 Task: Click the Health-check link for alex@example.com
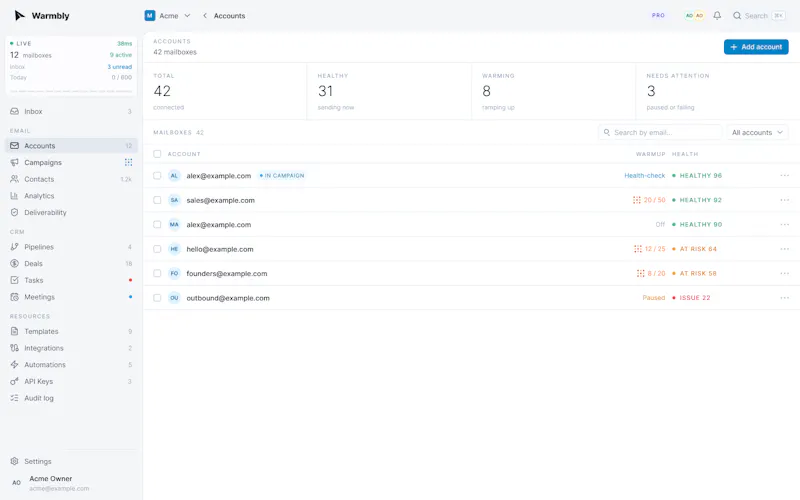tap(644, 176)
